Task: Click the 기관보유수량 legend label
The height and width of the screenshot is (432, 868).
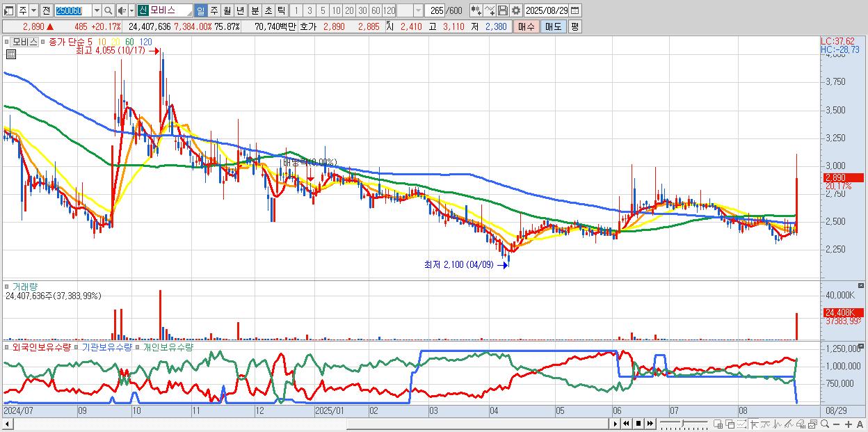Action: click(x=107, y=346)
